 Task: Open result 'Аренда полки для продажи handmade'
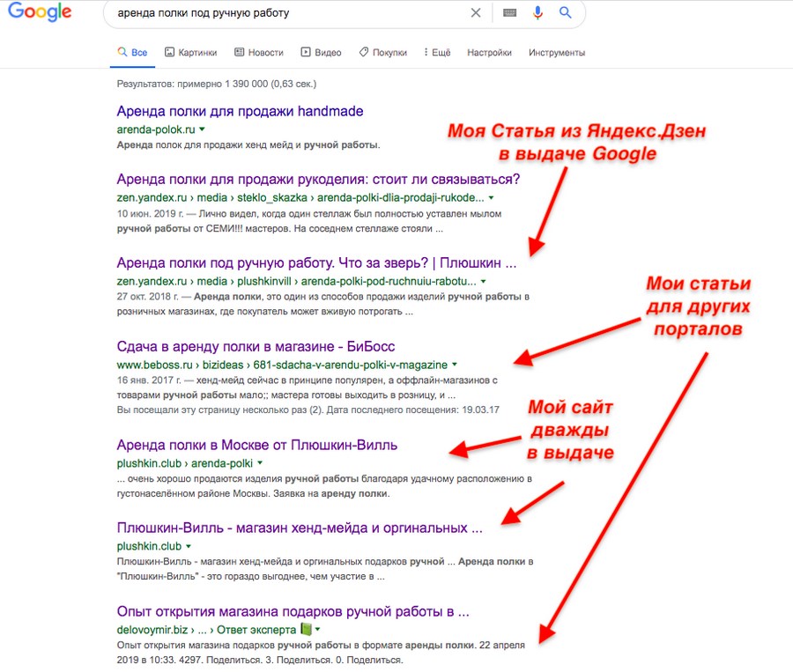pyautogui.click(x=240, y=112)
